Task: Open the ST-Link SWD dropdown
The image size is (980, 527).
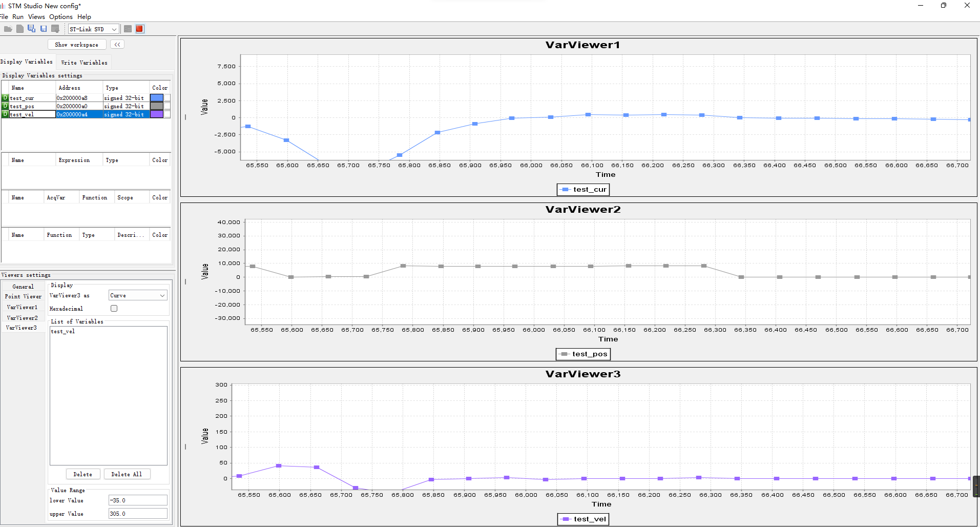Action: [x=94, y=29]
